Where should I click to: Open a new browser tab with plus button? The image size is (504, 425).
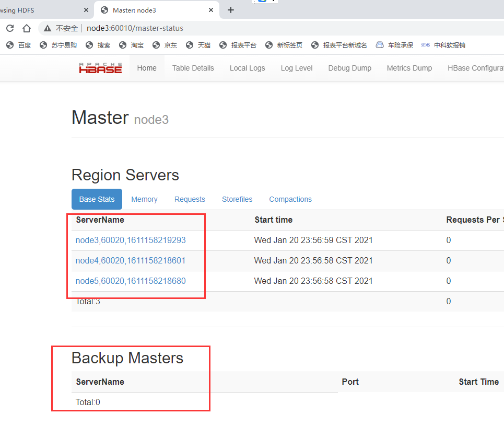pyautogui.click(x=231, y=9)
